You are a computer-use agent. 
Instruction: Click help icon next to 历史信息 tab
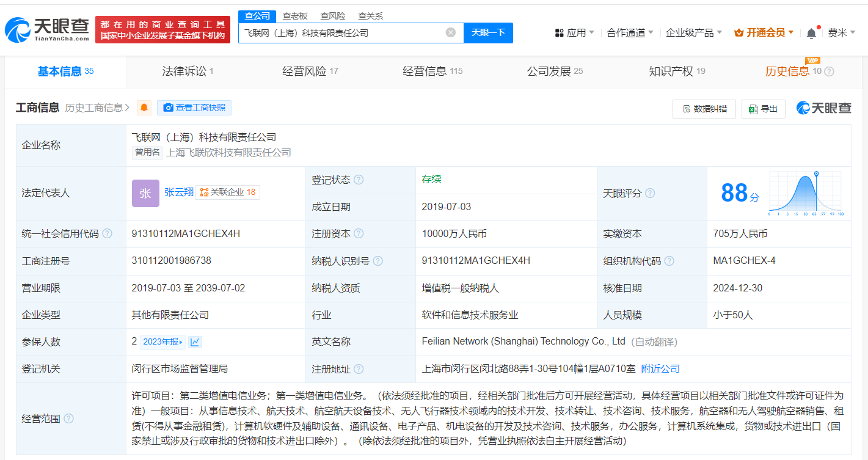click(829, 72)
